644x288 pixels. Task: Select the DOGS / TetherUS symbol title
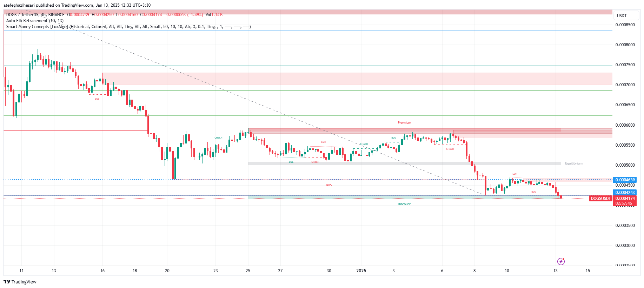click(35, 15)
